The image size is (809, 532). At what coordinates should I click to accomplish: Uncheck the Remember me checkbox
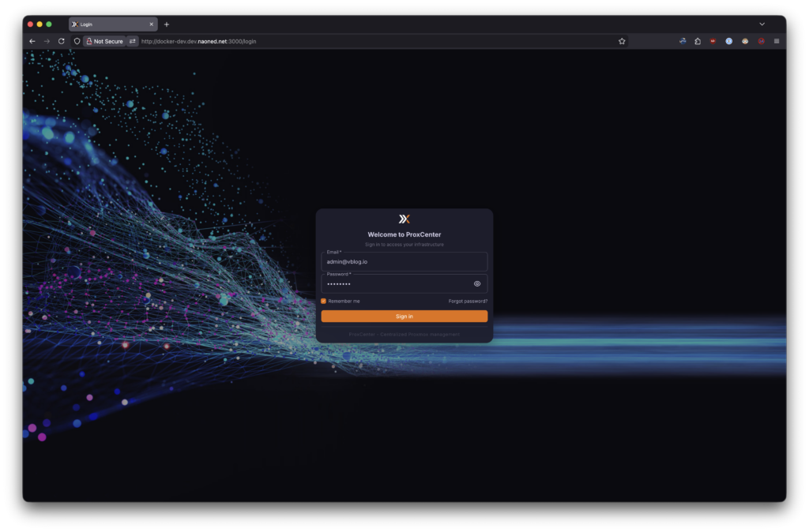click(324, 301)
